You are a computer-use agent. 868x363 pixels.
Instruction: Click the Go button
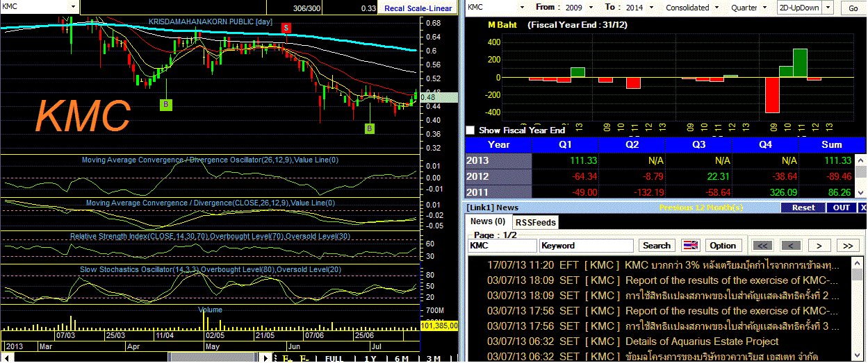(853, 8)
